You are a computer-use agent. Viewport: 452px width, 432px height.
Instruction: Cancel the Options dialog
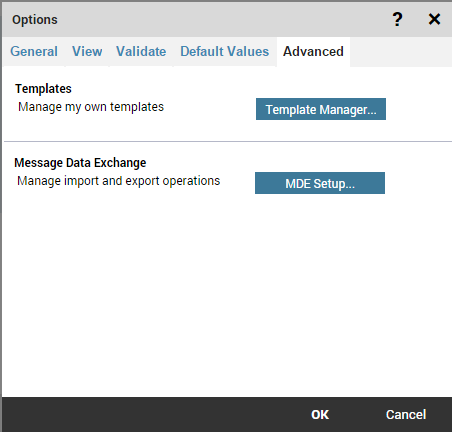tap(406, 415)
